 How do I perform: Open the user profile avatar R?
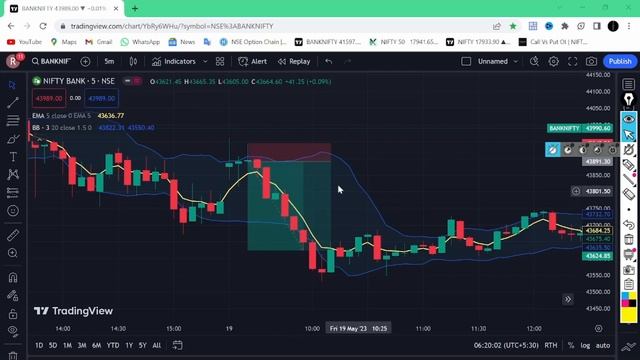point(13,61)
